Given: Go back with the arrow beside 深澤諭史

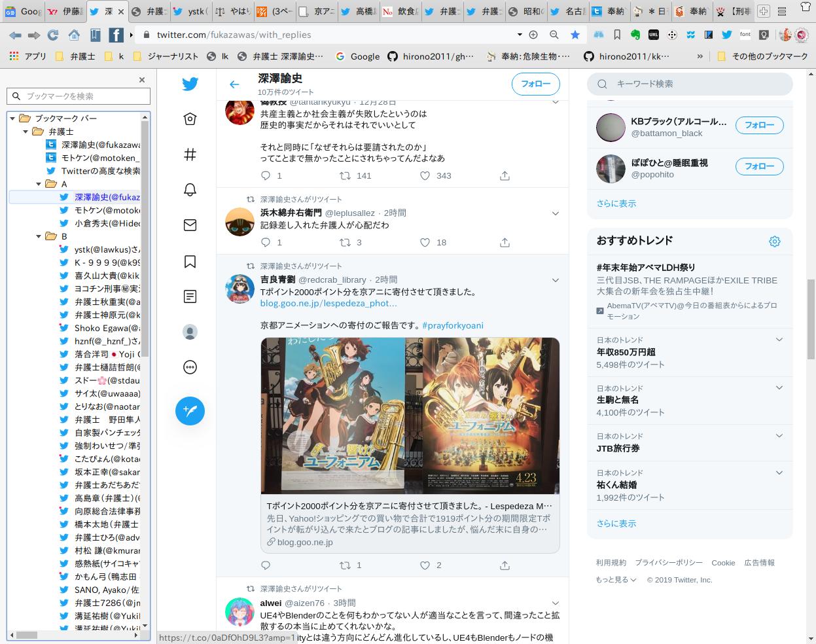Looking at the screenshot, I should tap(234, 84).
